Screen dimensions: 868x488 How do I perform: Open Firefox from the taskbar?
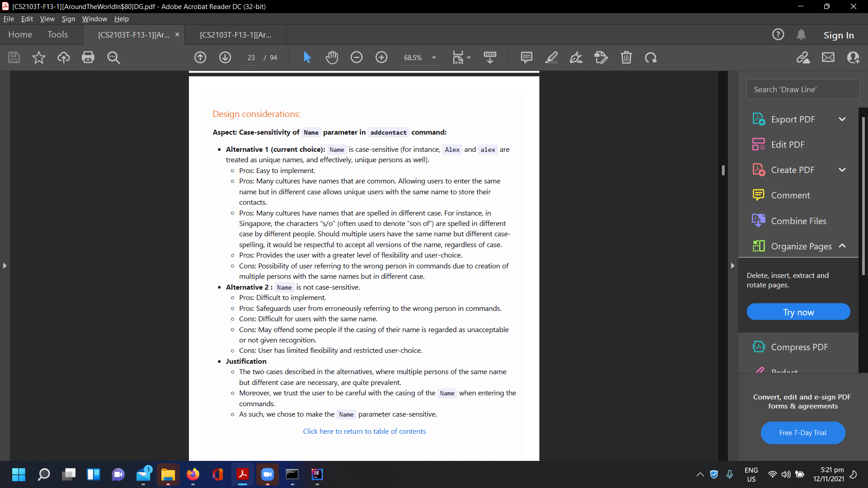(193, 474)
